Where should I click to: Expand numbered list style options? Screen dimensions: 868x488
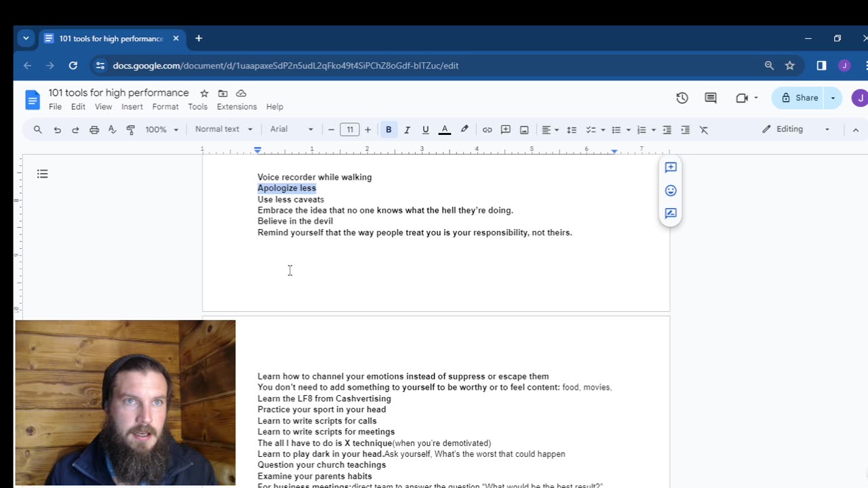[654, 129]
